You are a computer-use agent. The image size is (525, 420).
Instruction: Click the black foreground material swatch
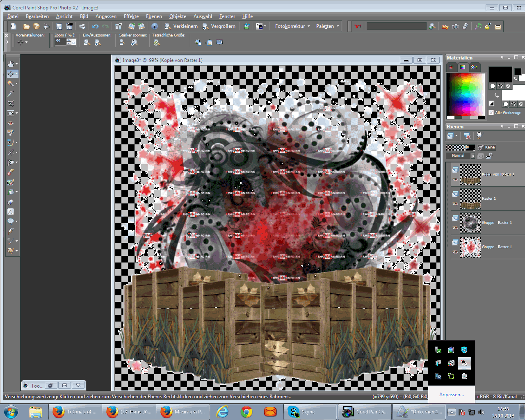(500, 74)
